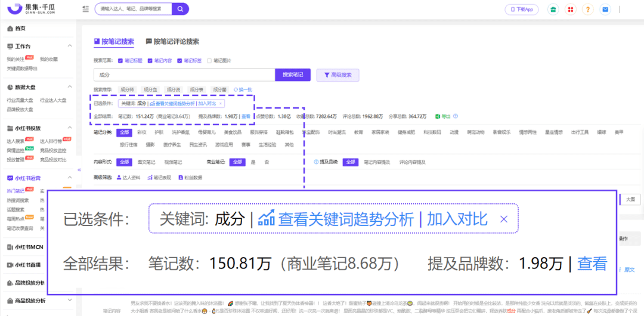Select 否 for 商业笔记 filter

tap(267, 162)
